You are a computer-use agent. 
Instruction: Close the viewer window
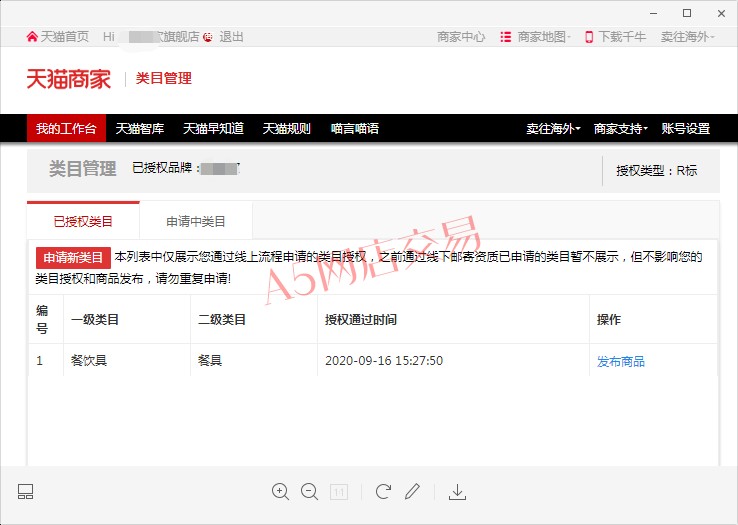(721, 13)
